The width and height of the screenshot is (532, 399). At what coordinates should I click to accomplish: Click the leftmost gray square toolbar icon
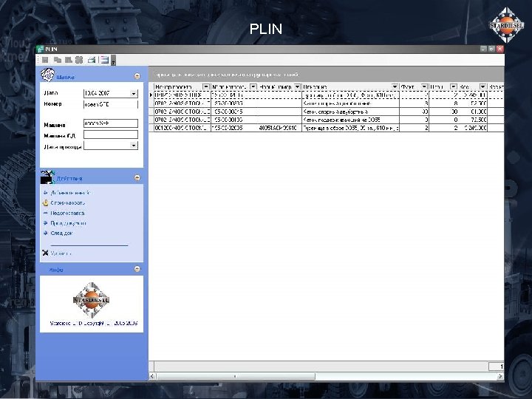pyautogui.click(x=45, y=60)
